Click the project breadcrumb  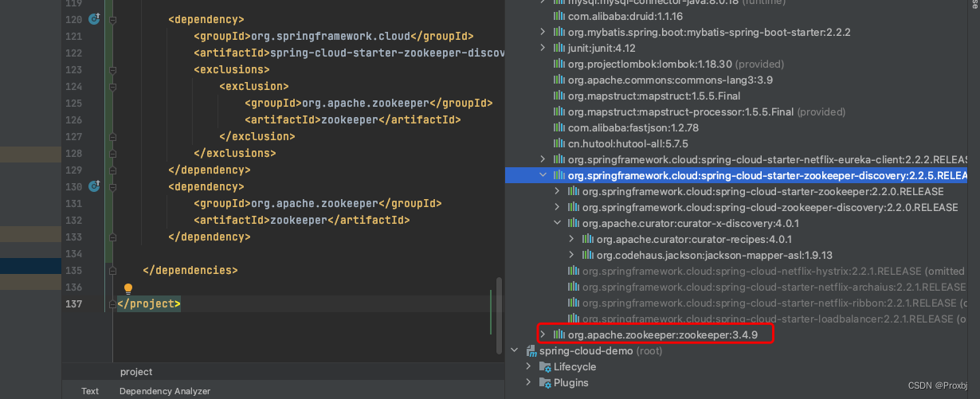136,372
